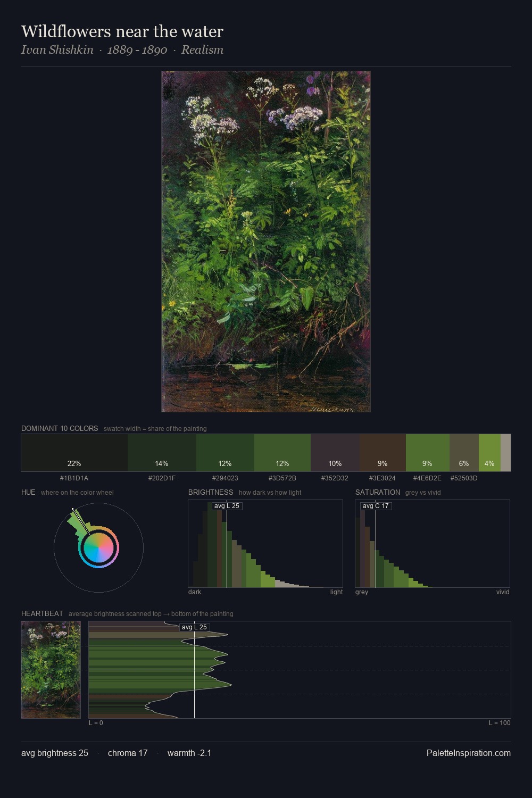
Task: Select the #3D572B 12% color swatch
Action: pyautogui.click(x=282, y=453)
